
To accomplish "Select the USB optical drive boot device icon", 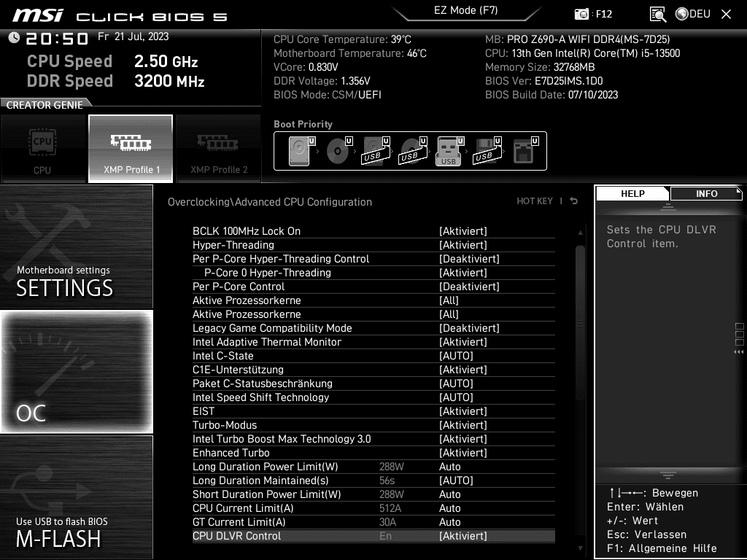I will tap(413, 151).
